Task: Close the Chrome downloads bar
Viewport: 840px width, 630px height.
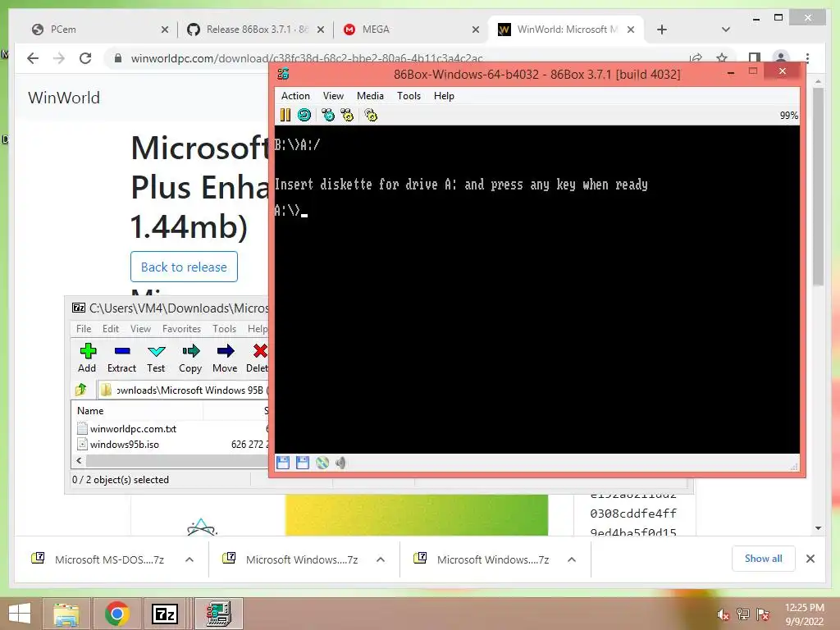Action: (810, 559)
